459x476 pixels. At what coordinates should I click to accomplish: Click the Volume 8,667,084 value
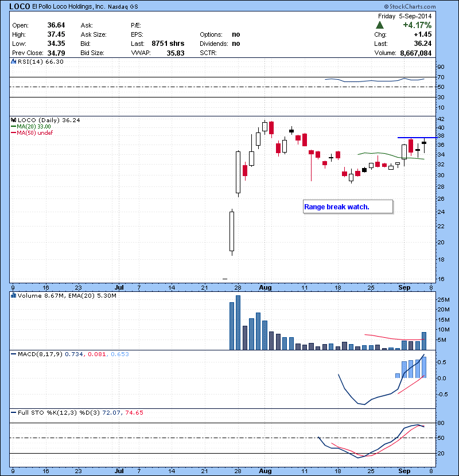click(x=415, y=53)
